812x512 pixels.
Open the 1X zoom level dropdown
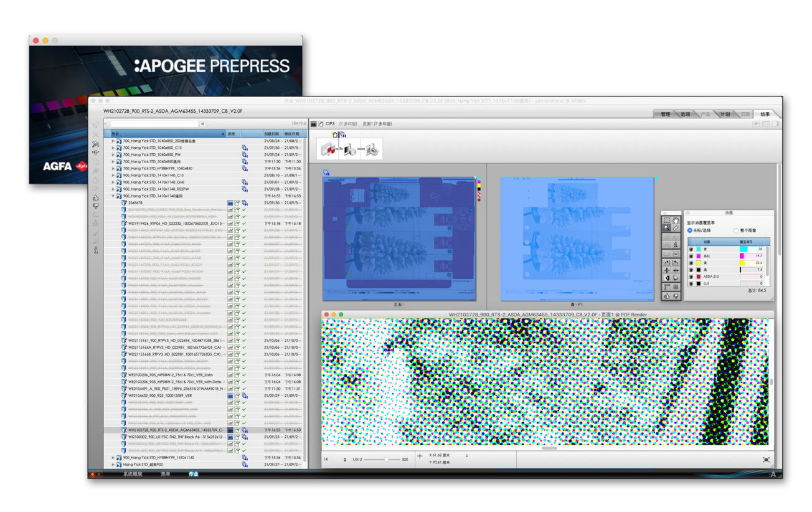click(x=345, y=459)
